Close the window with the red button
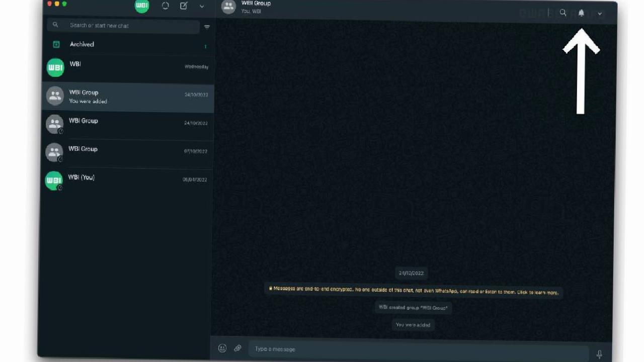The width and height of the screenshot is (644, 362). pos(50,4)
